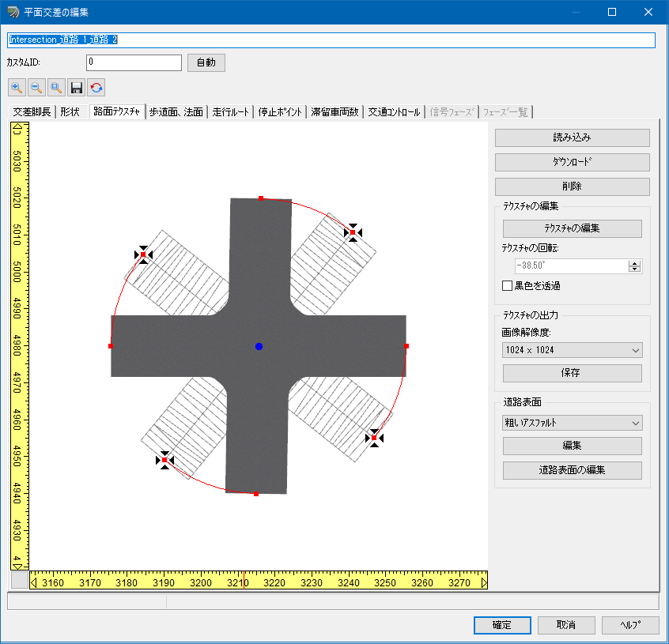Viewport: 669px width, 644px height.
Task: Click the カスタムID input field
Action: (134, 62)
